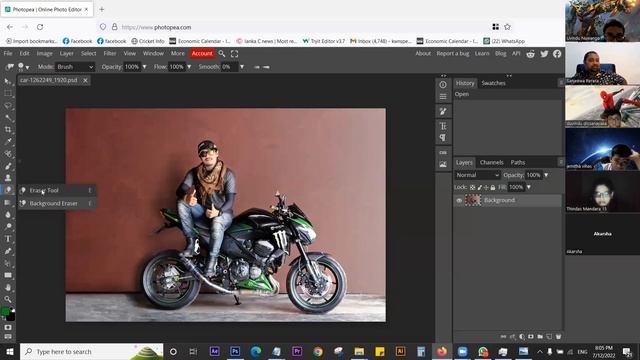Open the Paragraph panel icon

click(443, 138)
